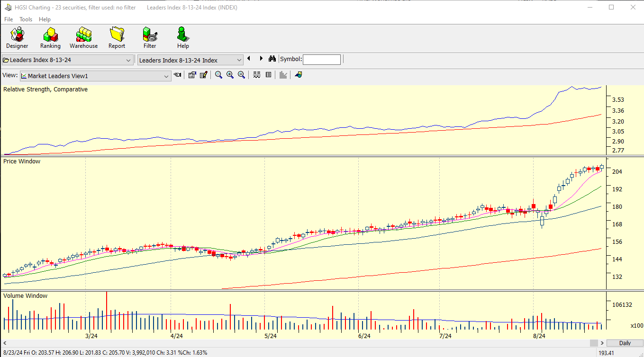
Task: Click the 3.53 relative strength value
Action: (618, 100)
